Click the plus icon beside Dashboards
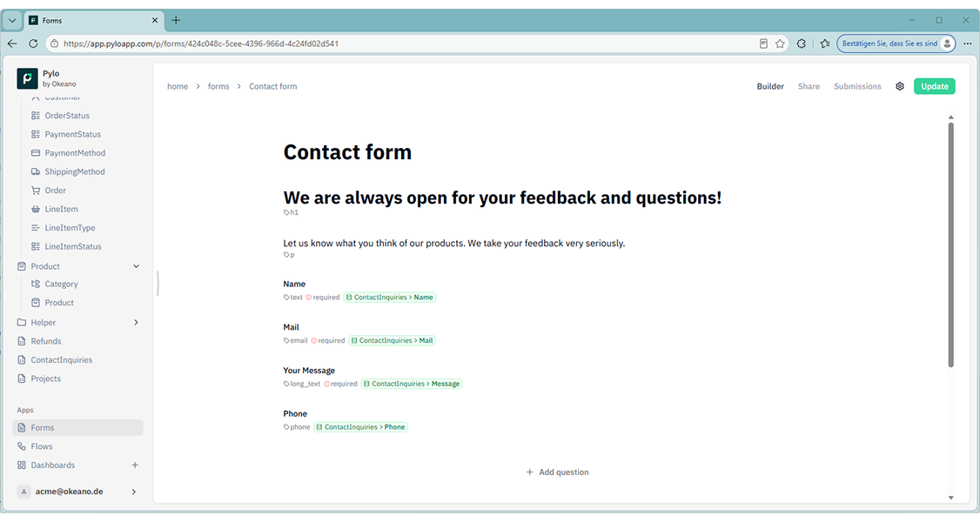The width and height of the screenshot is (980, 522). point(135,465)
